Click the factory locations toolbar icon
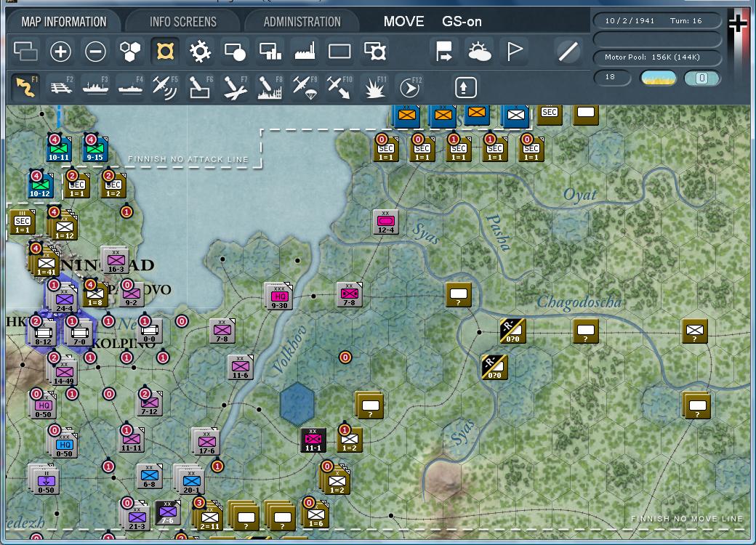This screenshot has width=756, height=545. [x=305, y=51]
